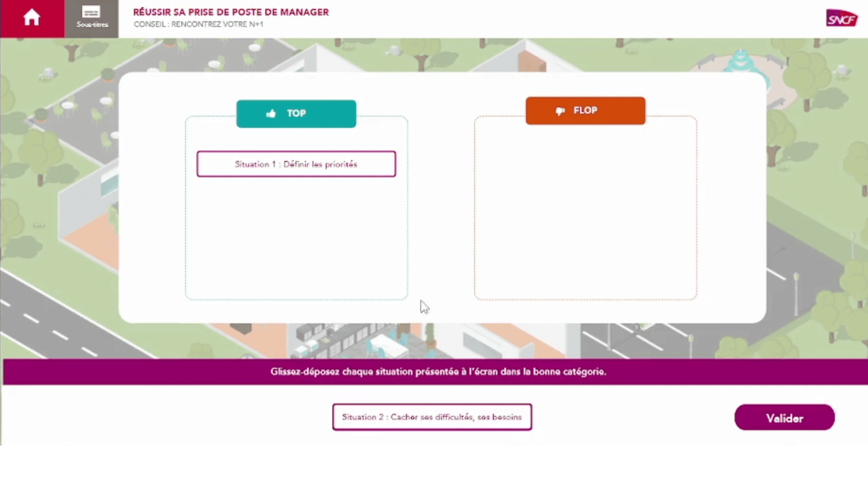Click the SNCF logo

(x=841, y=19)
